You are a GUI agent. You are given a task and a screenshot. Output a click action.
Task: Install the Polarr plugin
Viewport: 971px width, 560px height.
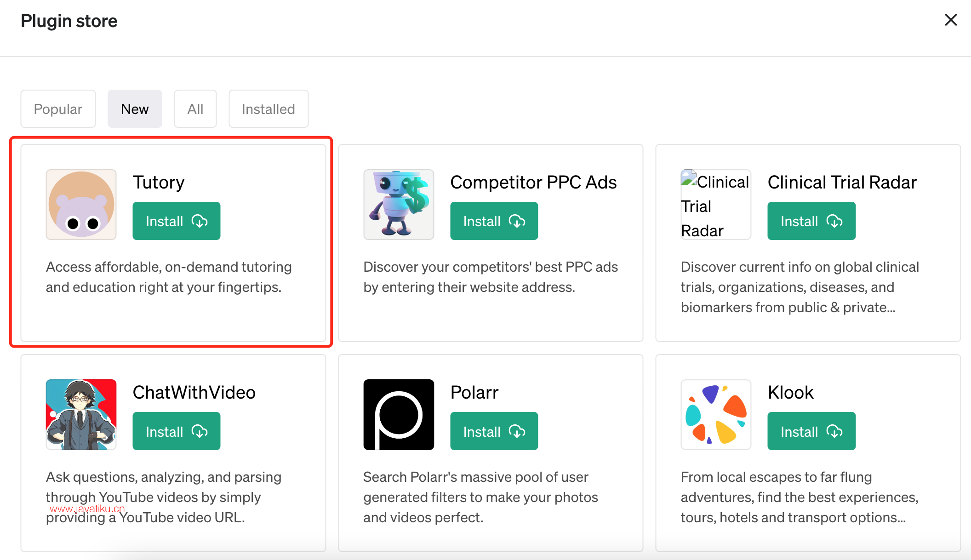point(494,431)
